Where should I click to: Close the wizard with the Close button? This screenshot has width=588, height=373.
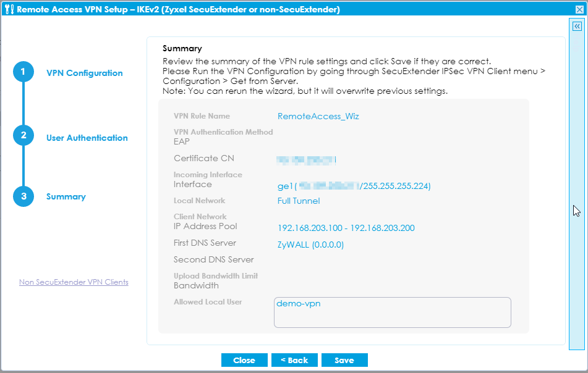[244, 360]
